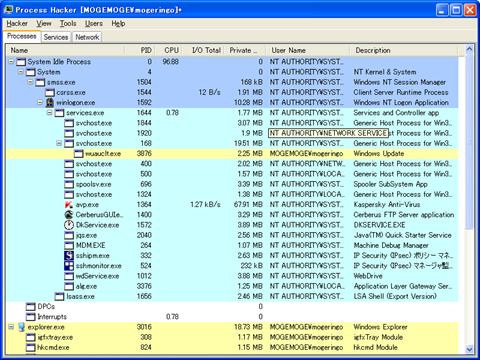This screenshot has width=480, height=360.
Task: Click the wdService.exe window icon
Action: (x=69, y=276)
